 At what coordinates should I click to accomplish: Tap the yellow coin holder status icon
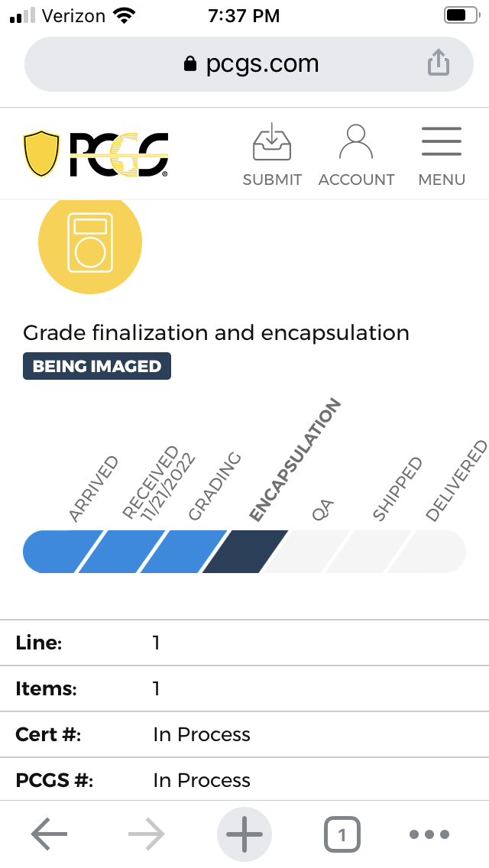[x=90, y=242]
